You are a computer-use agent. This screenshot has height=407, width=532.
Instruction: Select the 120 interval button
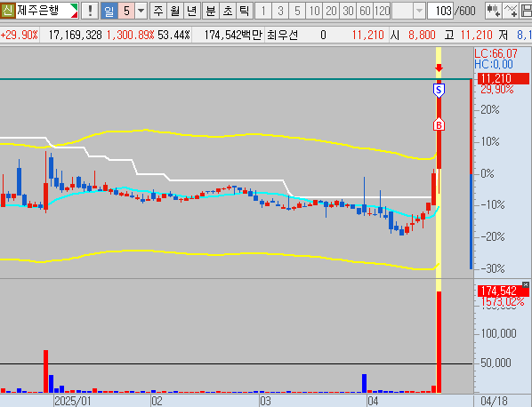click(382, 11)
